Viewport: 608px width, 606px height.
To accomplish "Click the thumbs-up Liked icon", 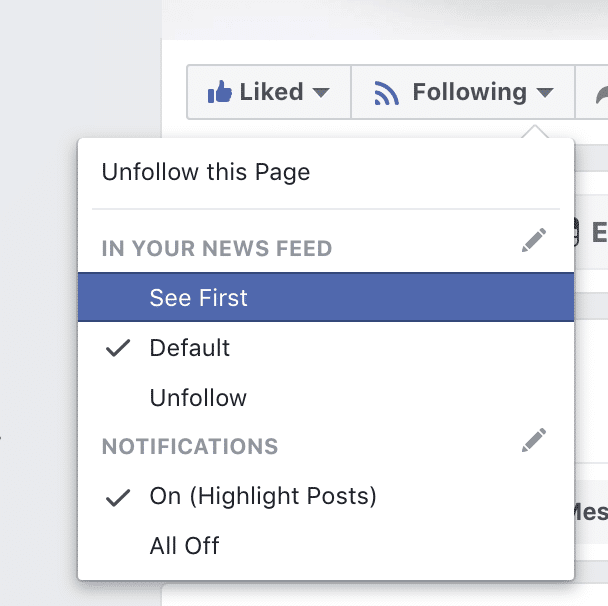I will [219, 92].
